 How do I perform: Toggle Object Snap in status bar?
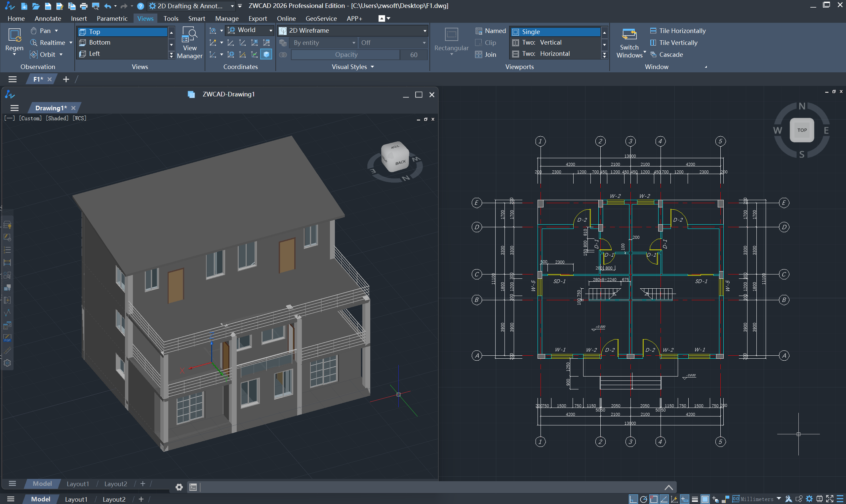(x=654, y=499)
